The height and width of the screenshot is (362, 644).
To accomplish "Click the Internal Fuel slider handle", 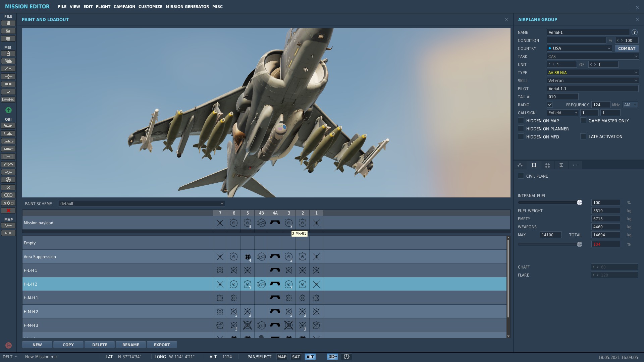I will 579,202.
